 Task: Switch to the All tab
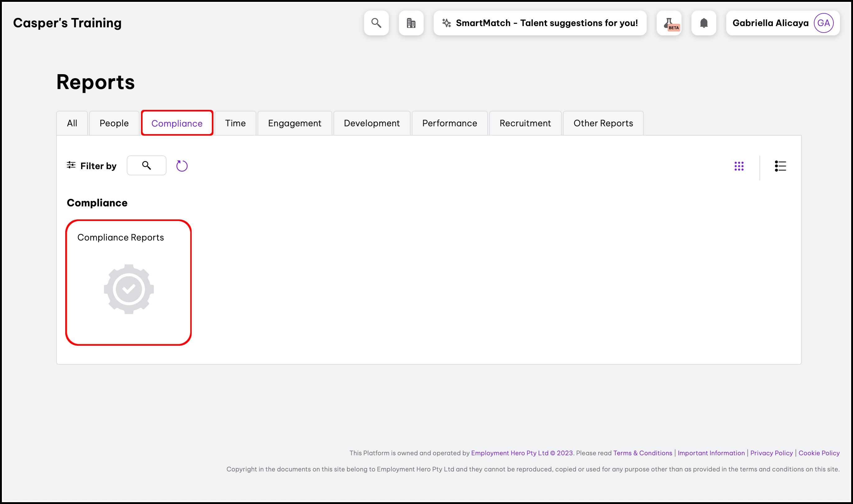pyautogui.click(x=72, y=123)
